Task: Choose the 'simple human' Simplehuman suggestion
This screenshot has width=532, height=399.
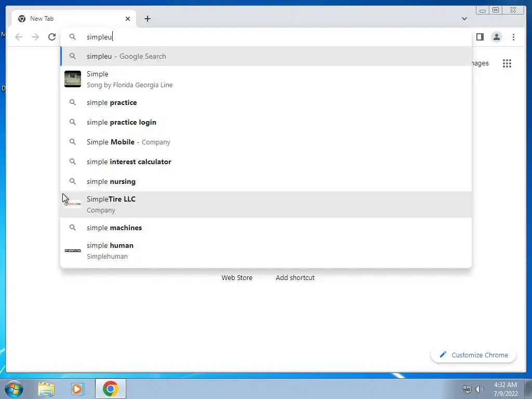Action: tap(266, 251)
